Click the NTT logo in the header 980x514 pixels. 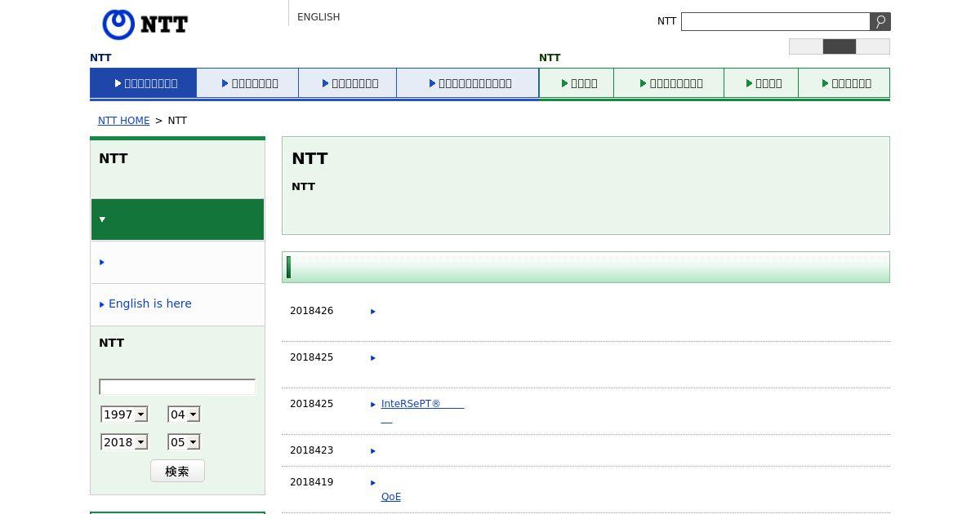pyautogui.click(x=145, y=24)
